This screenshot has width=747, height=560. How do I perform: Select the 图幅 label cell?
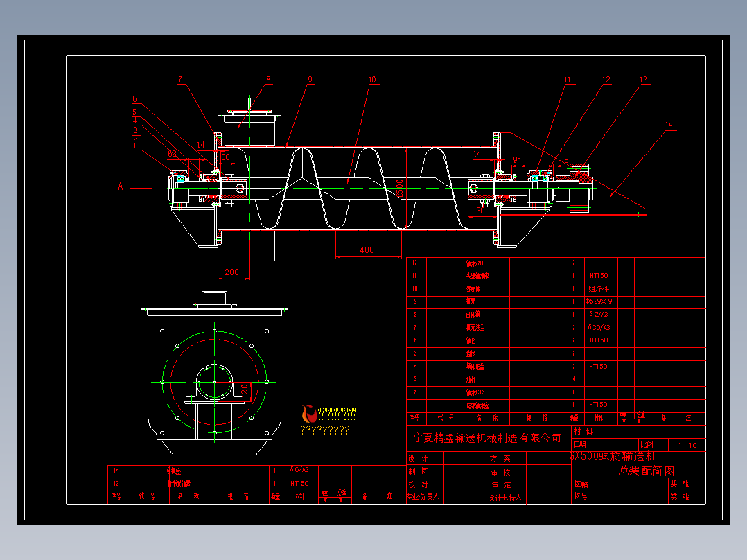pyautogui.click(x=581, y=484)
